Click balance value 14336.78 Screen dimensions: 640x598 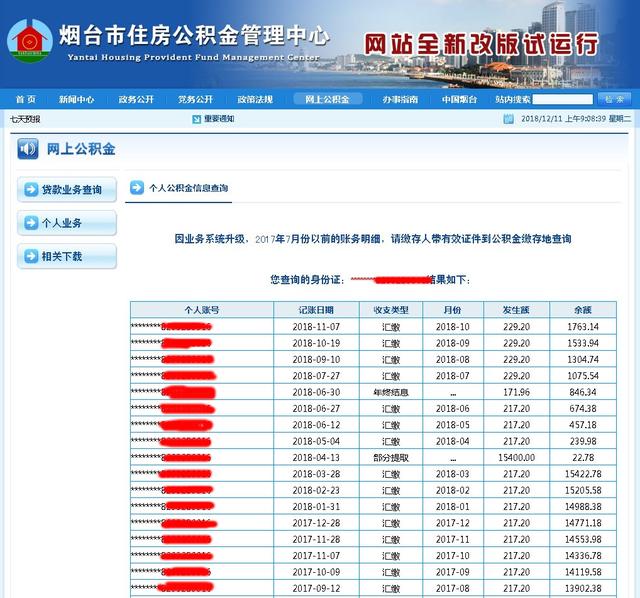[583, 556]
